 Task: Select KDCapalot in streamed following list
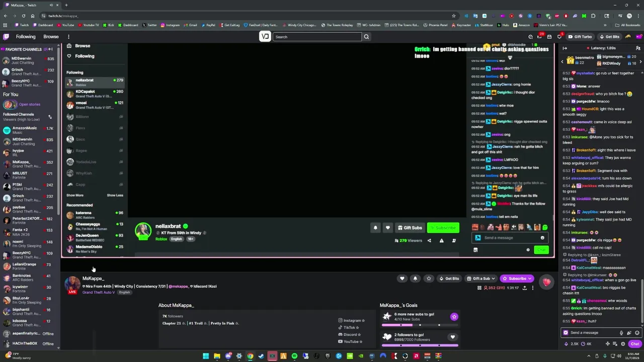[x=95, y=94]
